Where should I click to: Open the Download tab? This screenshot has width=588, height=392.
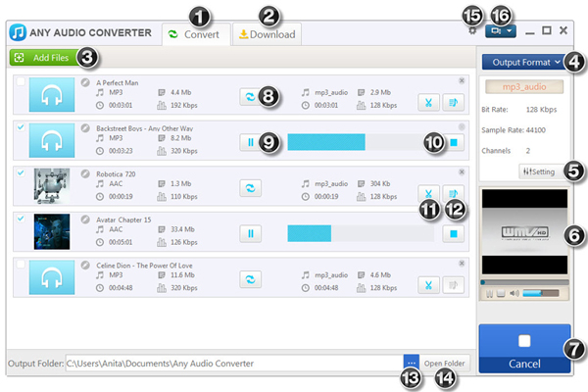click(x=267, y=34)
